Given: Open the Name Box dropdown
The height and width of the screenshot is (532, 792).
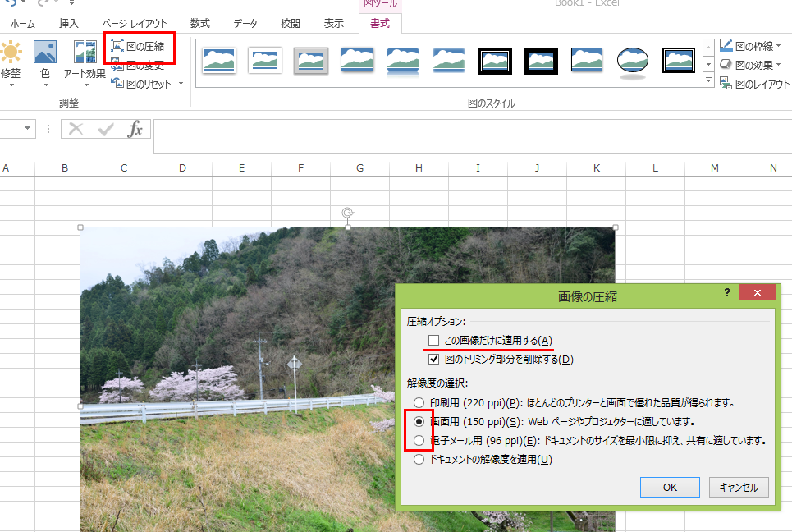Looking at the screenshot, I should 28,128.
